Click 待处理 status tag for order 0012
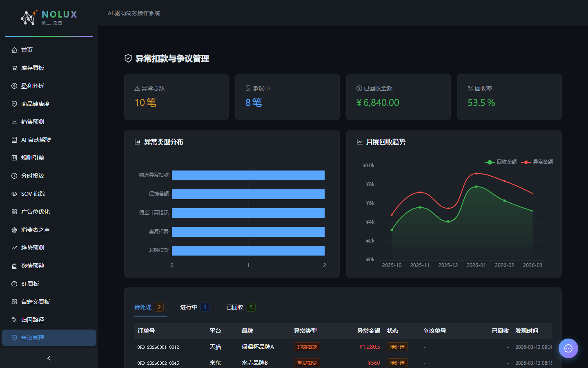Screen dimensions: 588x368 click(x=397, y=347)
